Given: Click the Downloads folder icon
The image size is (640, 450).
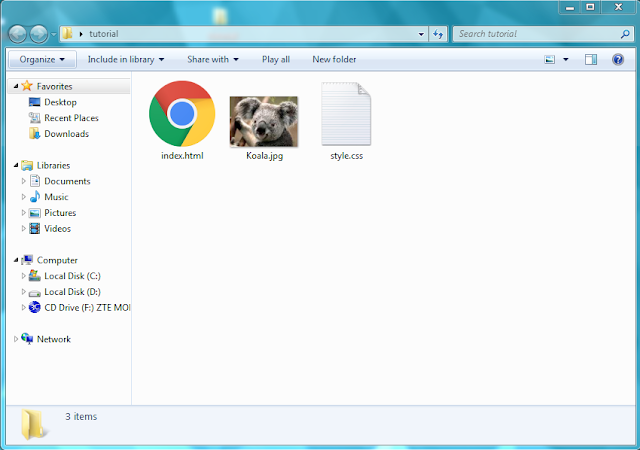Looking at the screenshot, I should [35, 134].
